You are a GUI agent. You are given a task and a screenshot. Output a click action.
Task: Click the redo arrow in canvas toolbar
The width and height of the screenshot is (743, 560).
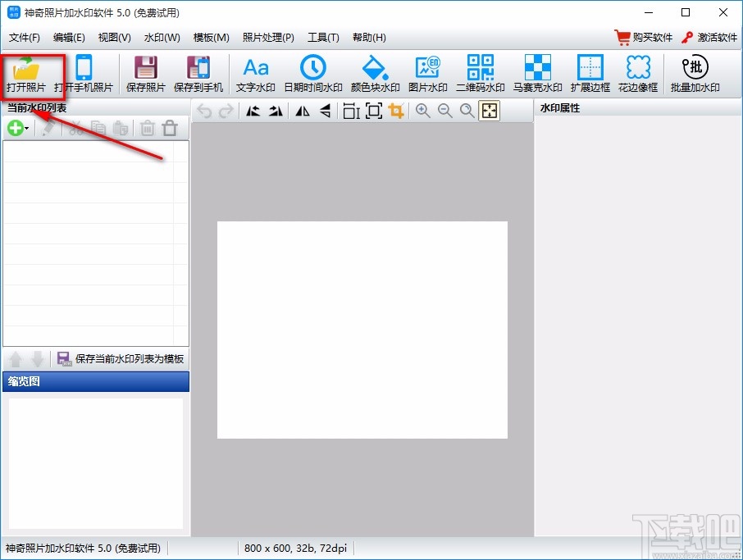pos(226,111)
